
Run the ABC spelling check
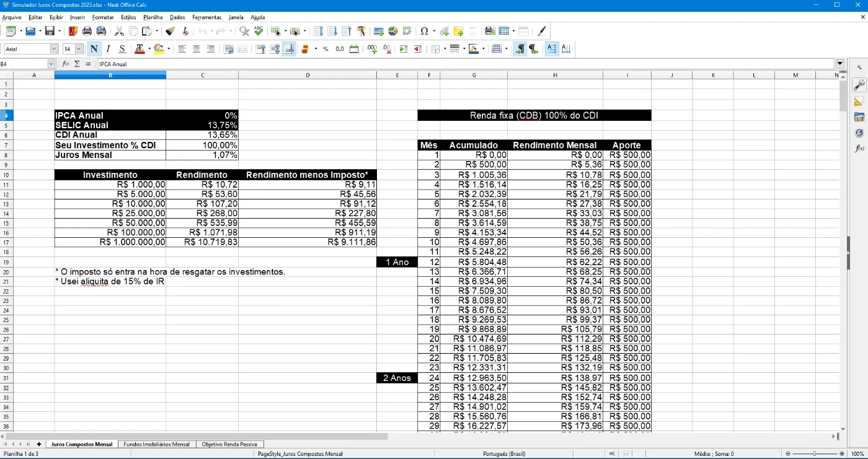(259, 31)
